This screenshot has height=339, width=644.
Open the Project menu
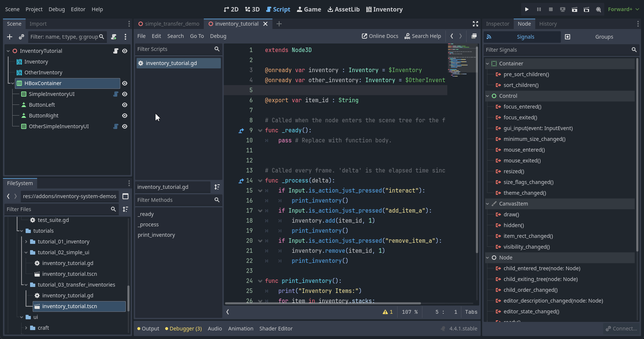pos(34,9)
